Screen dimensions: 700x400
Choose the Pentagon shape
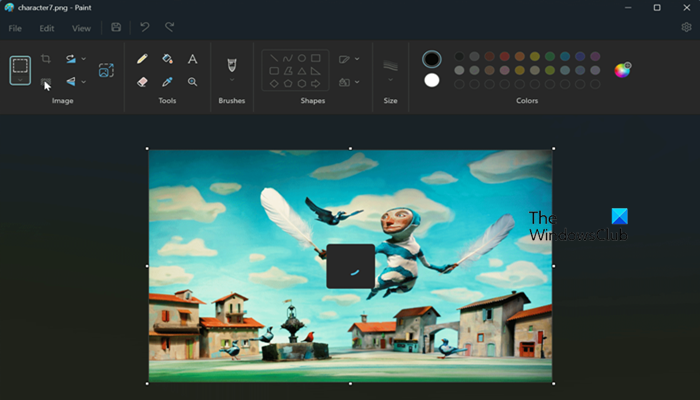288,83
